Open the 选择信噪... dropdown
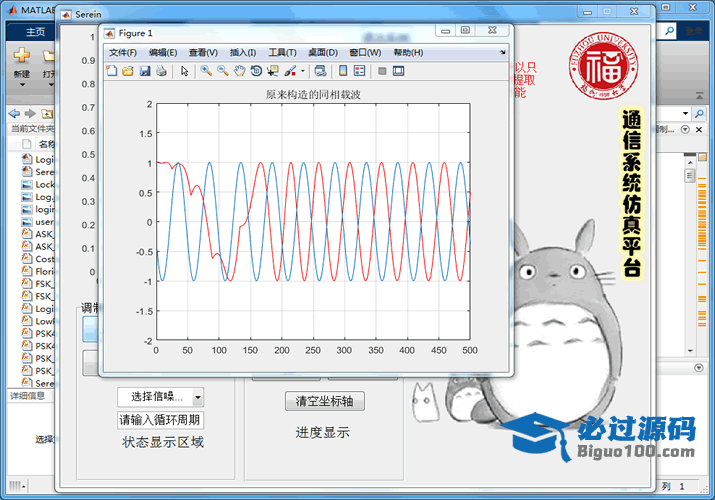Viewport: 715px width, 500px height. [x=160, y=397]
